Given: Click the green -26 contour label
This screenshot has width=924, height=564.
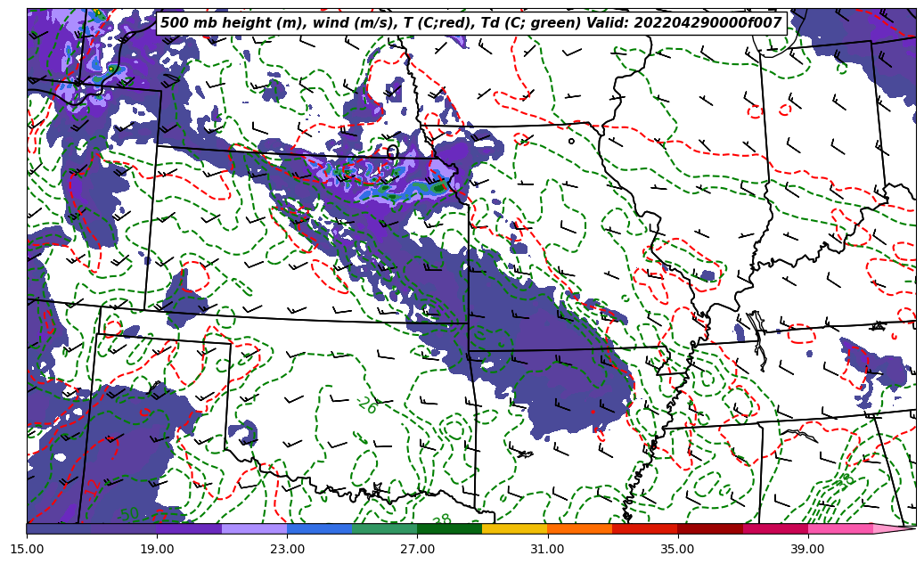Looking at the screenshot, I should tap(366, 405).
